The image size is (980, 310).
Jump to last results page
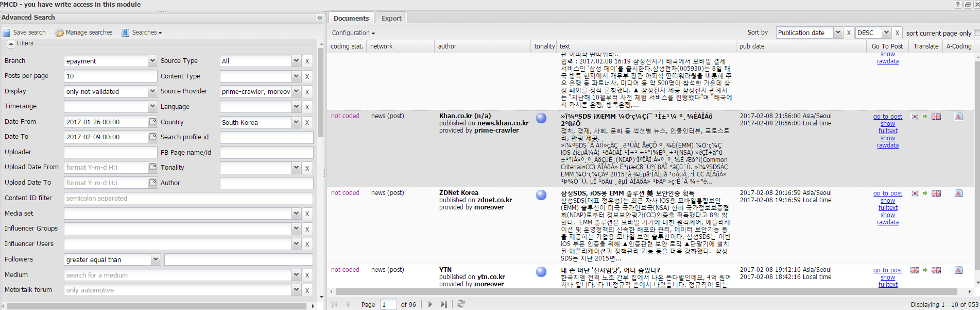pos(443,304)
